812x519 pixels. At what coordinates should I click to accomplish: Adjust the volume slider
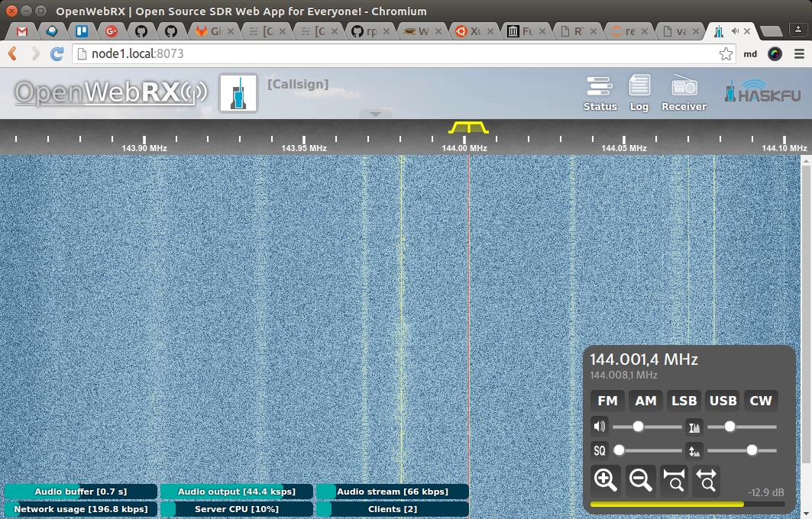pos(638,426)
